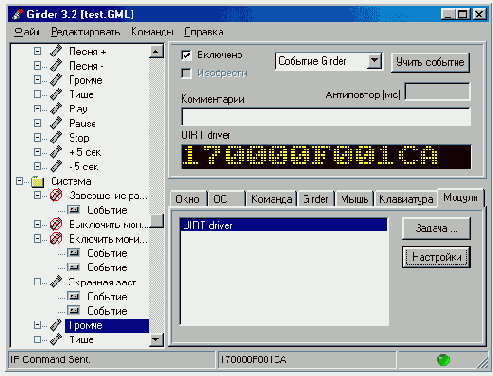493x376 pixels.
Task: Open the Редактировать menu
Action: pos(85,32)
